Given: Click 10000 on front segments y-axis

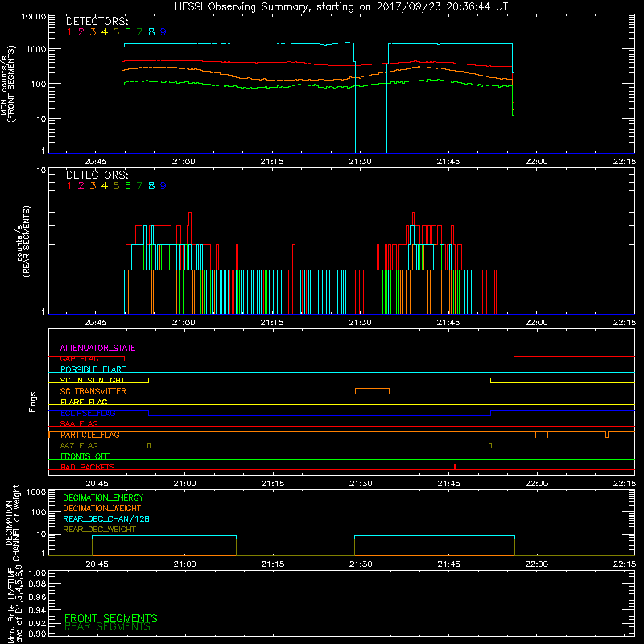Looking at the screenshot, I should click(34, 16).
